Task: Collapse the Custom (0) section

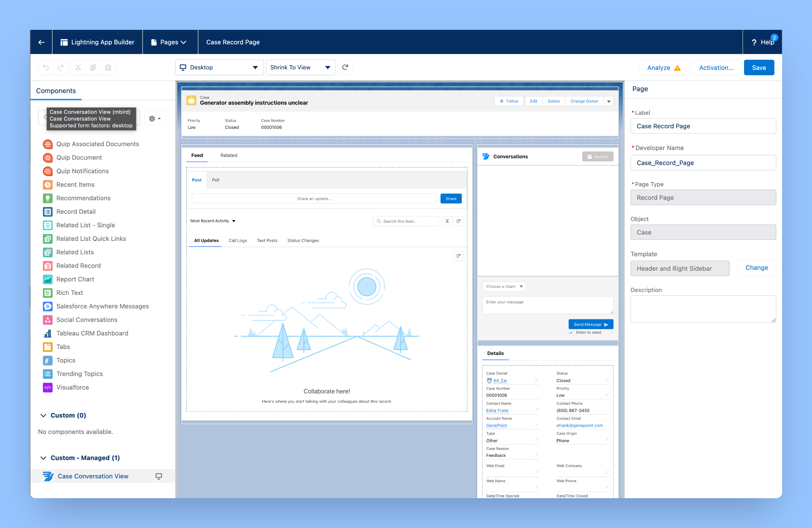Action: tap(43, 415)
